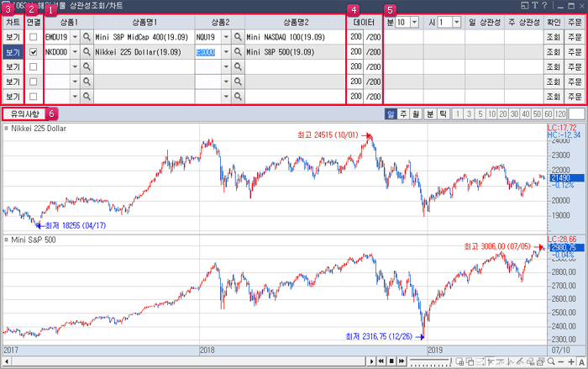The height and width of the screenshot is (369, 588).
Task: Open product 1 dropdown in the third row
Action: pyautogui.click(x=75, y=66)
